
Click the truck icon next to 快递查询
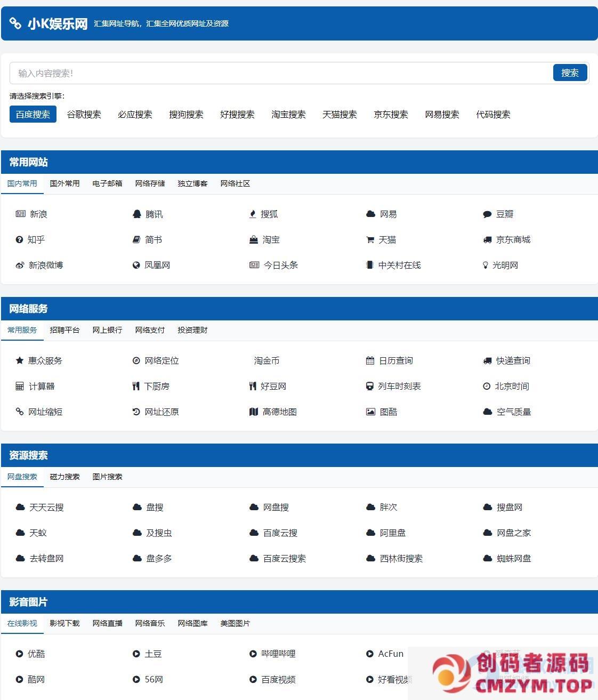487,361
